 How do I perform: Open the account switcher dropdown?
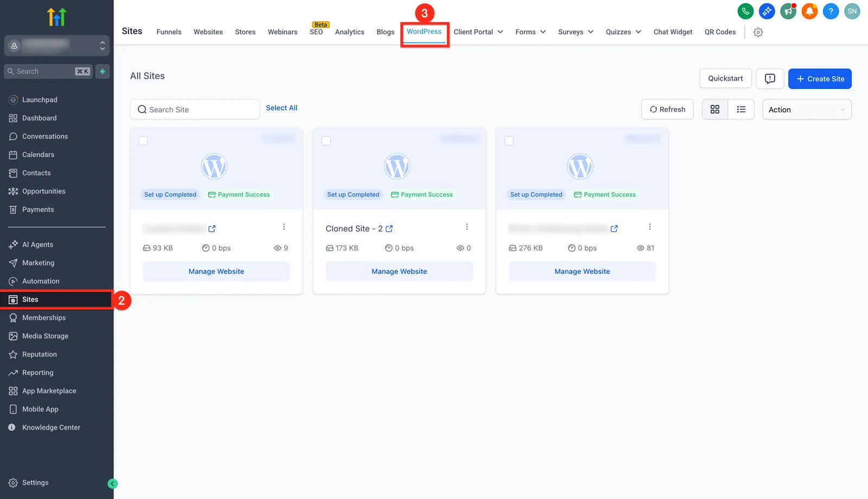coord(56,46)
